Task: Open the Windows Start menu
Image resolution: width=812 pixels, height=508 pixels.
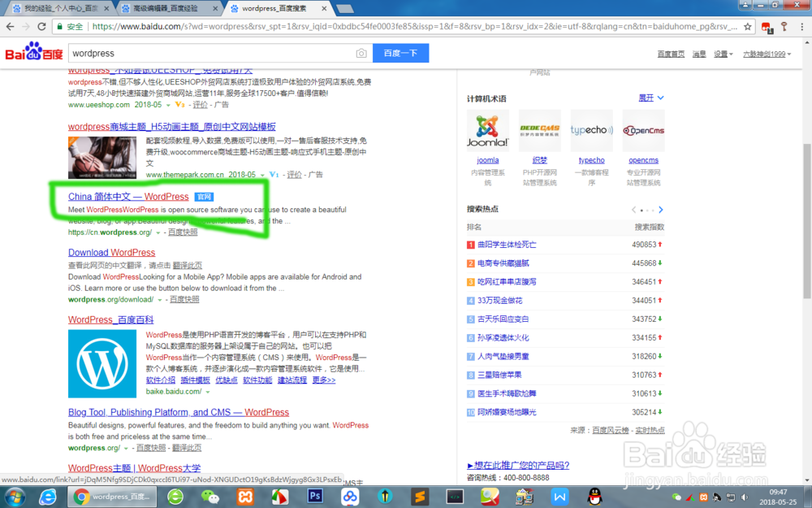Action: pyautogui.click(x=15, y=497)
